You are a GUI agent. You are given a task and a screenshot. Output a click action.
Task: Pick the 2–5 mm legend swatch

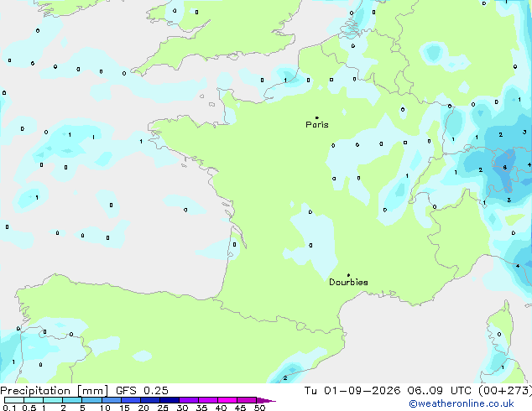[x=72, y=400]
